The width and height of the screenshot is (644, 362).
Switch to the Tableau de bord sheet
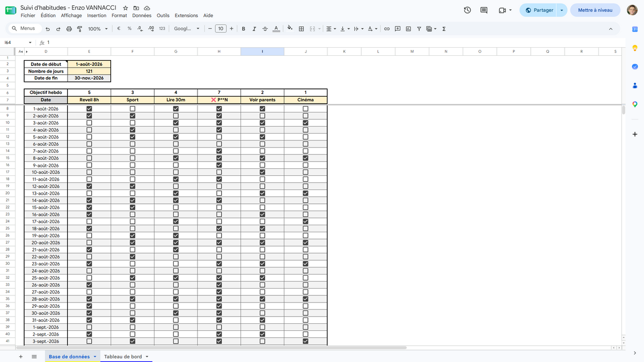[123, 357]
